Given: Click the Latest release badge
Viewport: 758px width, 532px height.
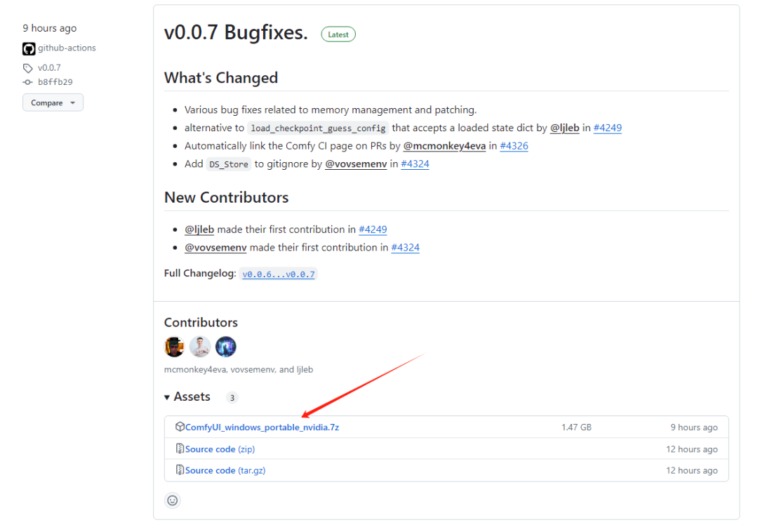Looking at the screenshot, I should (x=338, y=34).
